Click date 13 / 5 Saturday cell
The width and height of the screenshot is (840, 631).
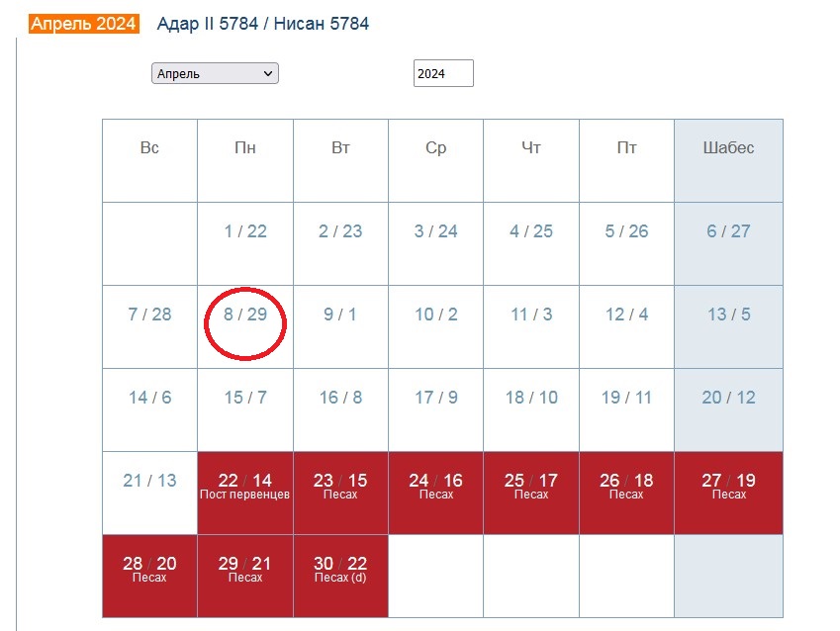tap(728, 315)
